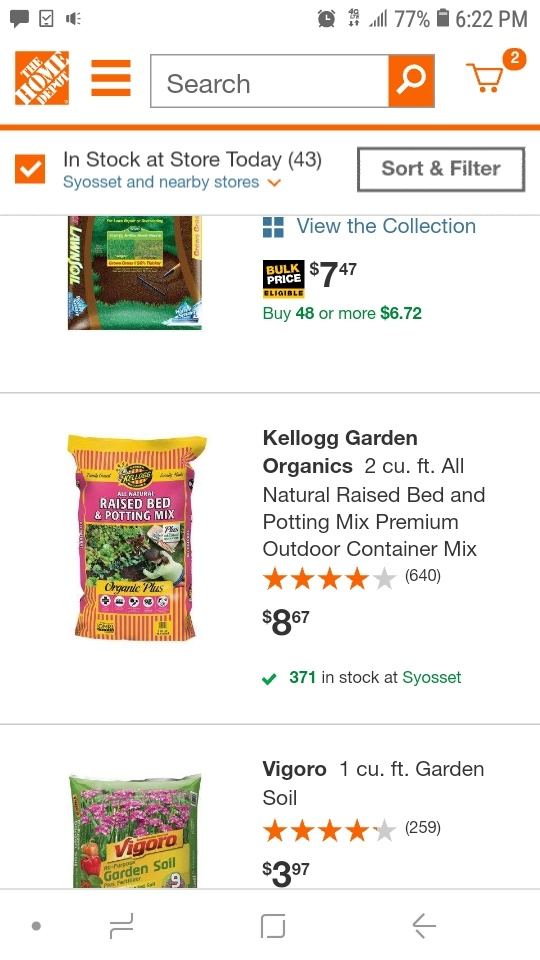
Task: Open the orange hamburger menu
Action: [111, 78]
